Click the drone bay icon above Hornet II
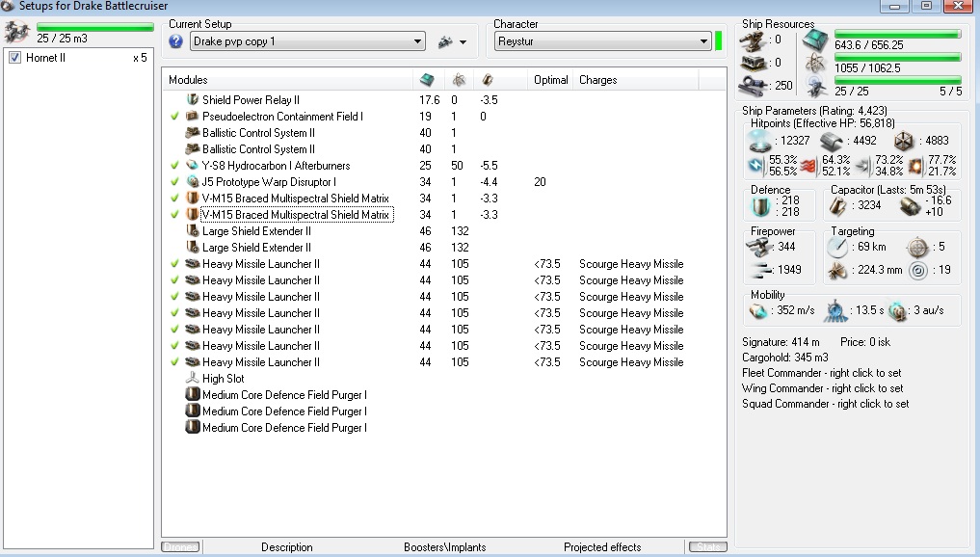The width and height of the screenshot is (980, 557). (x=17, y=31)
